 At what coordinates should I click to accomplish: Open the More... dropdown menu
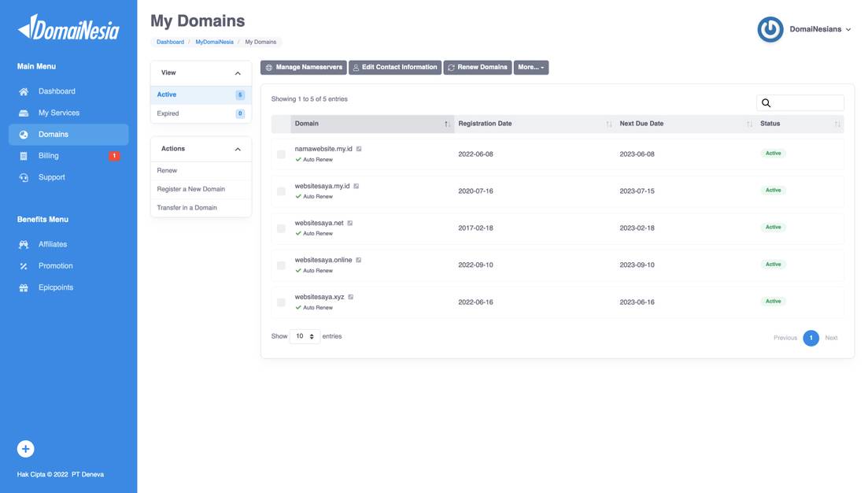click(531, 67)
